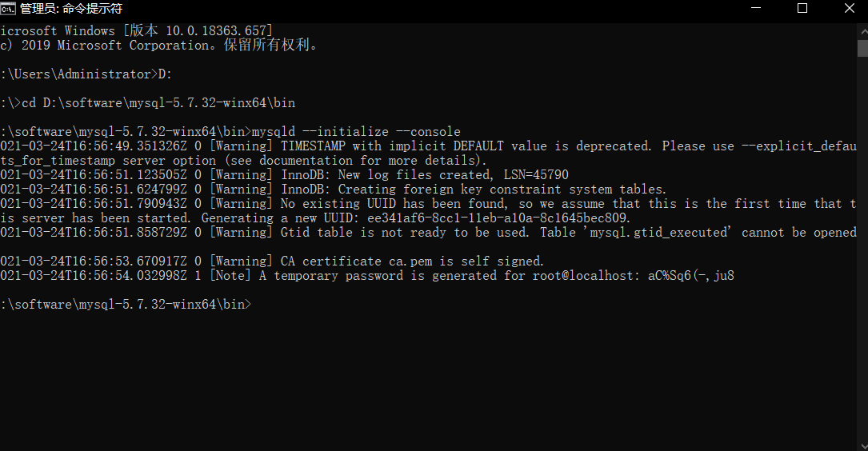This screenshot has height=451, width=868.
Task: Maximize the command prompt window
Action: point(802,8)
